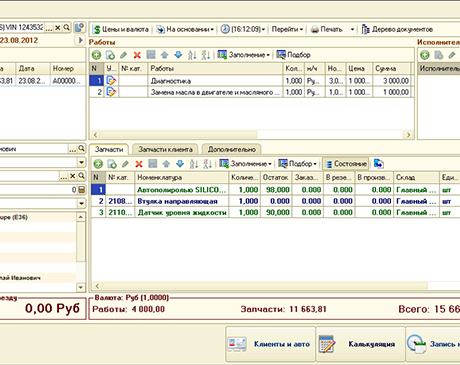Add a new row in Работы toolbar
Image resolution: width=460 pixels, height=365 pixels.
tap(97, 55)
